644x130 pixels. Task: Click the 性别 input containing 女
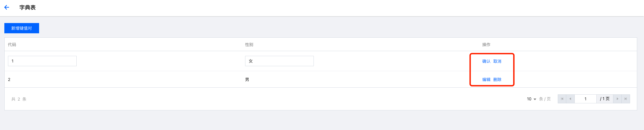pos(279,61)
